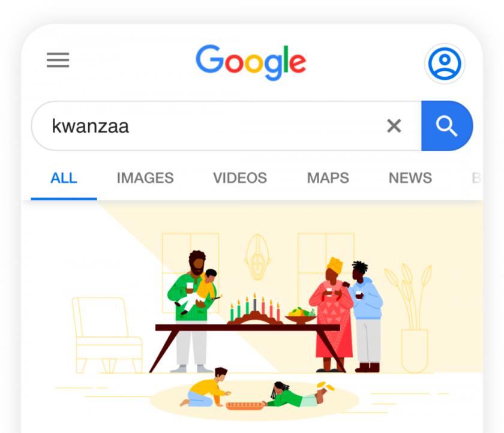Select the partially visible tab after NEWS
This screenshot has height=433, width=504.
(476, 178)
